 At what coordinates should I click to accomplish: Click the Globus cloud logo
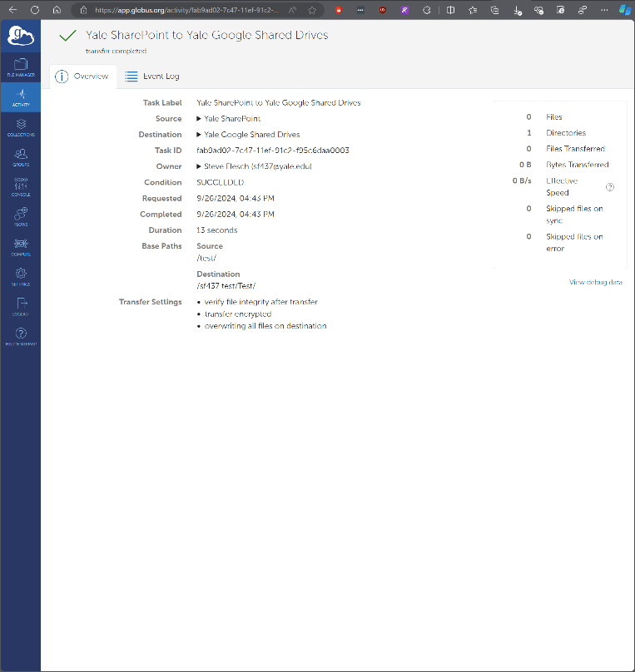click(x=20, y=36)
